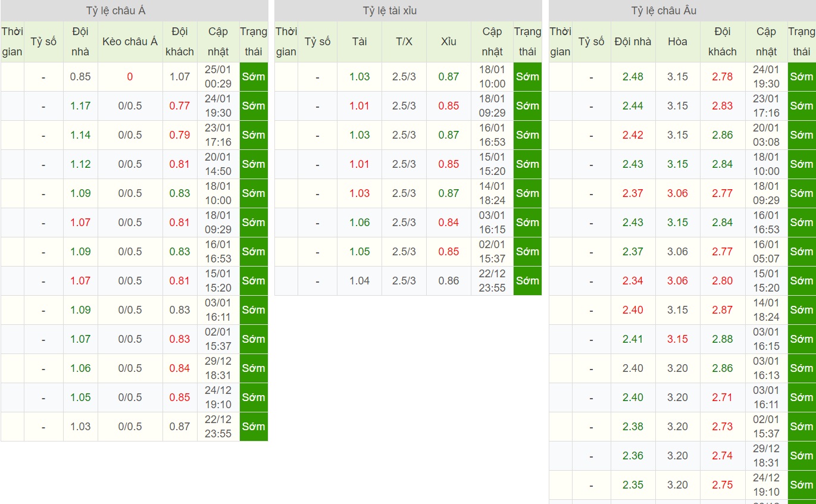Select home odds 2.38 in châu Âu table
Viewport: 816px width, 504px height.
[633, 427]
